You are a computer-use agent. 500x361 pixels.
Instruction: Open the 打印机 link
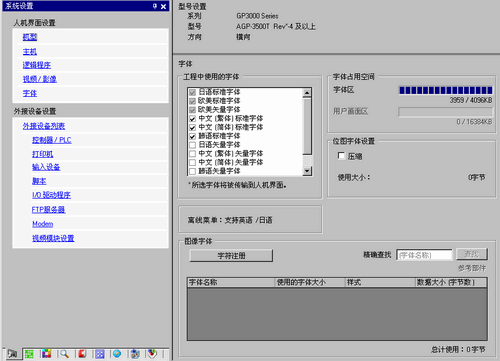(43, 154)
